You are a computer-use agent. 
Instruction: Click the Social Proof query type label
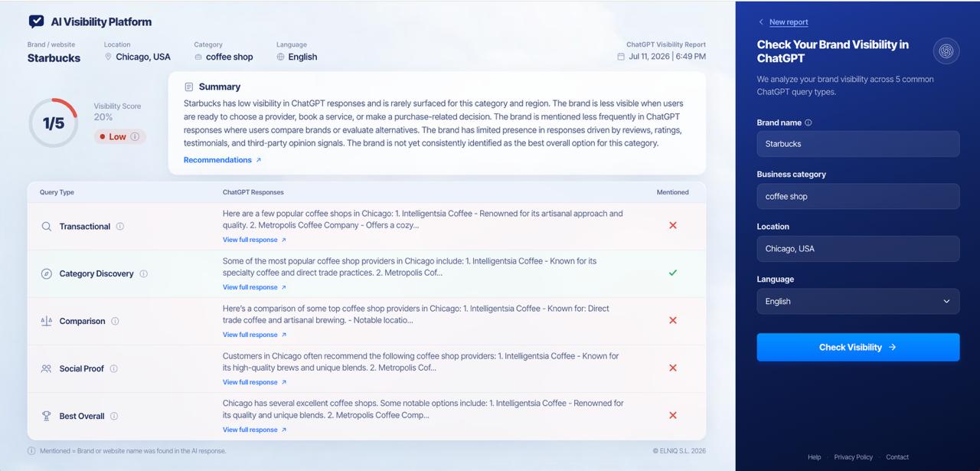click(x=81, y=369)
